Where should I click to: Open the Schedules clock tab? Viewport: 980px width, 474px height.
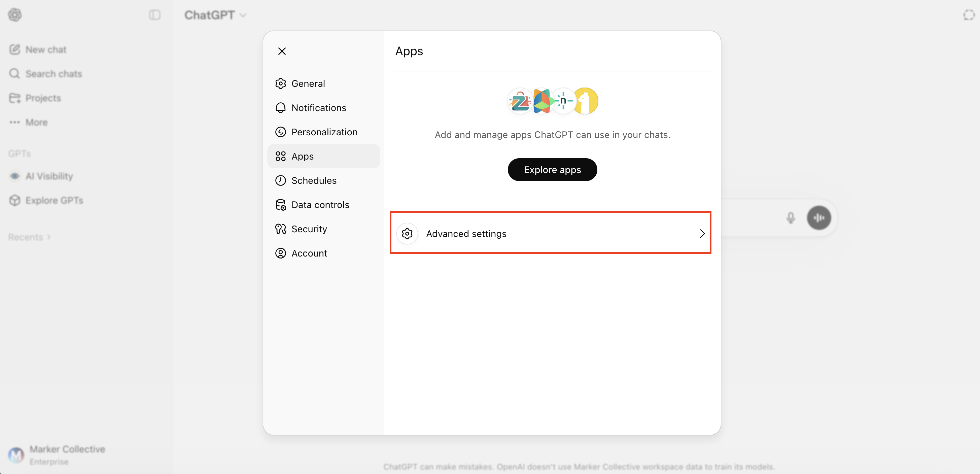(x=313, y=180)
